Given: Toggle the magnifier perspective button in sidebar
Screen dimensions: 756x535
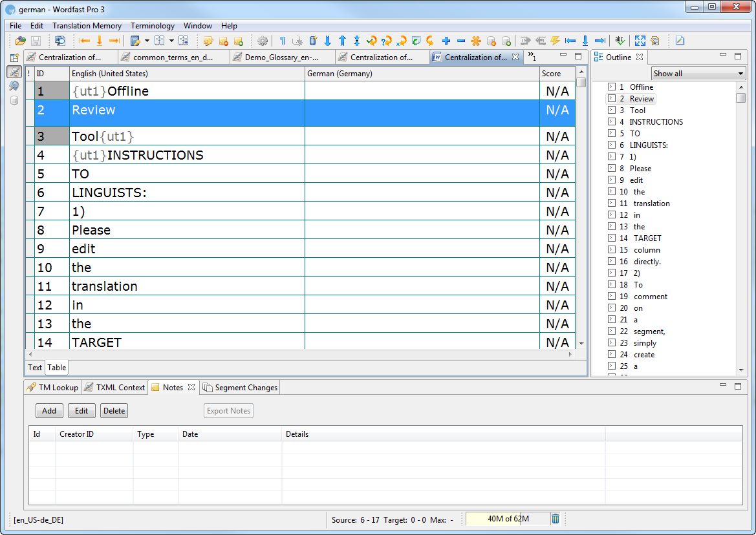Looking at the screenshot, I should pyautogui.click(x=14, y=86).
